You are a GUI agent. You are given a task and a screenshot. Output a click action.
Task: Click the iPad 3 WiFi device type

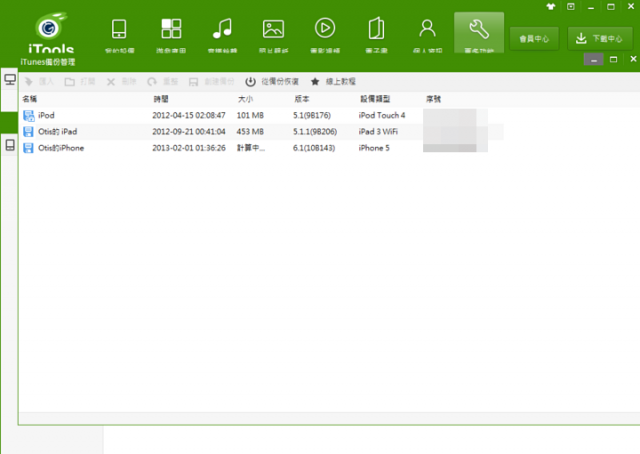click(x=378, y=132)
